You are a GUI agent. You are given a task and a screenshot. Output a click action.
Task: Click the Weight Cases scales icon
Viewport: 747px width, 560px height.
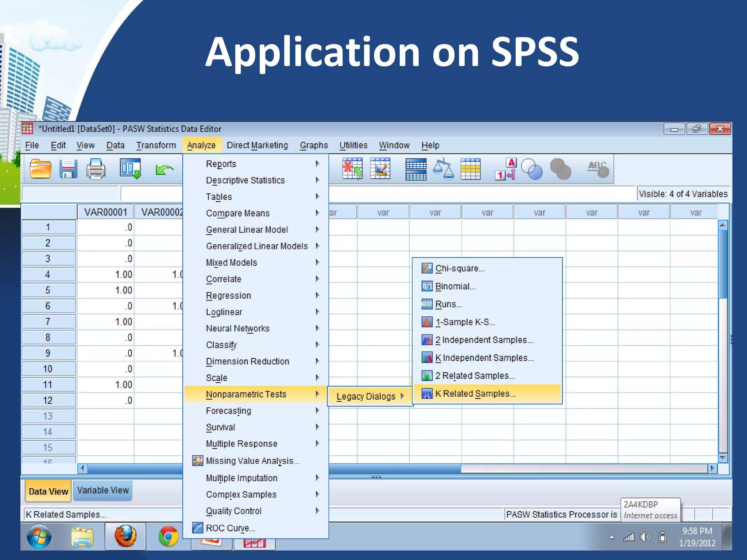(443, 169)
